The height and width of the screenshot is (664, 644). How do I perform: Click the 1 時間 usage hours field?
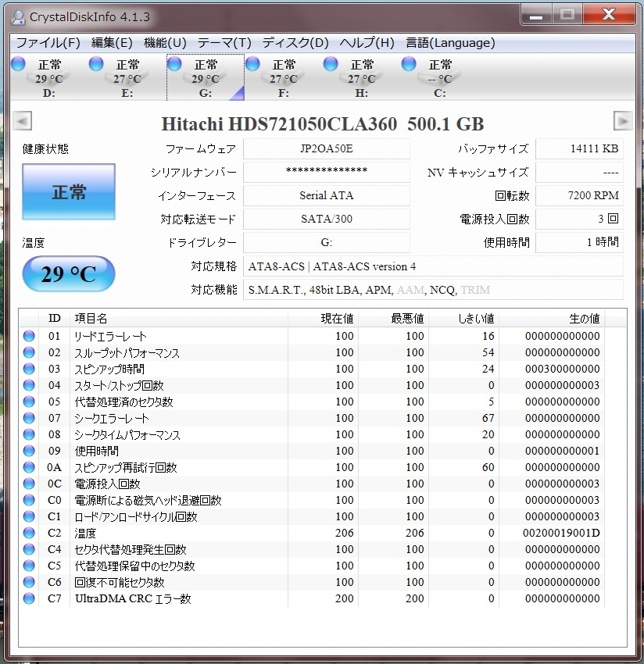(x=579, y=242)
